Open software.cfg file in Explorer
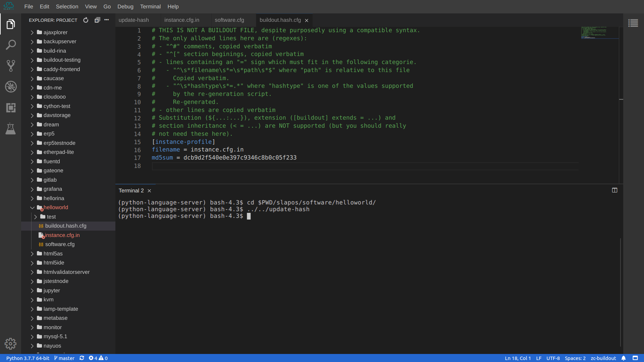 click(68, 244)
